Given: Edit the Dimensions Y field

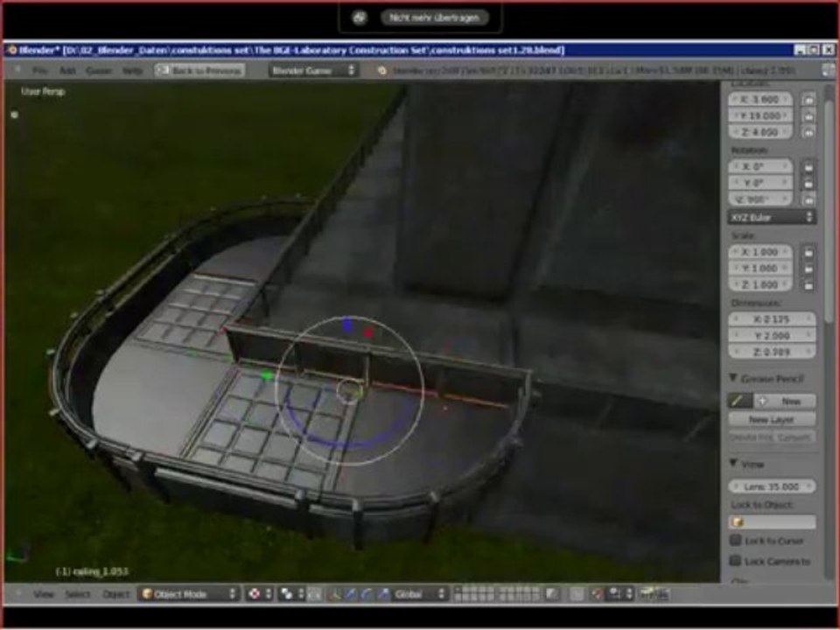Looking at the screenshot, I should (x=772, y=336).
